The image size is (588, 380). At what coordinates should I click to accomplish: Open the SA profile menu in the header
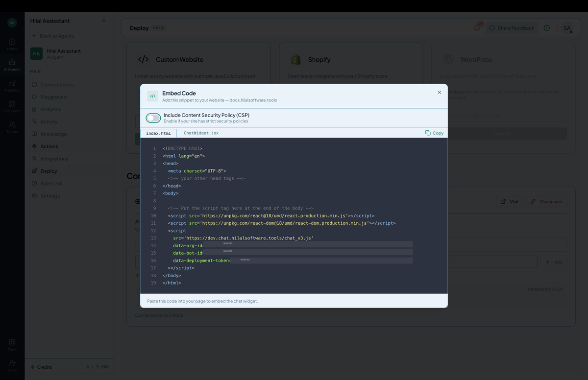[x=567, y=28]
